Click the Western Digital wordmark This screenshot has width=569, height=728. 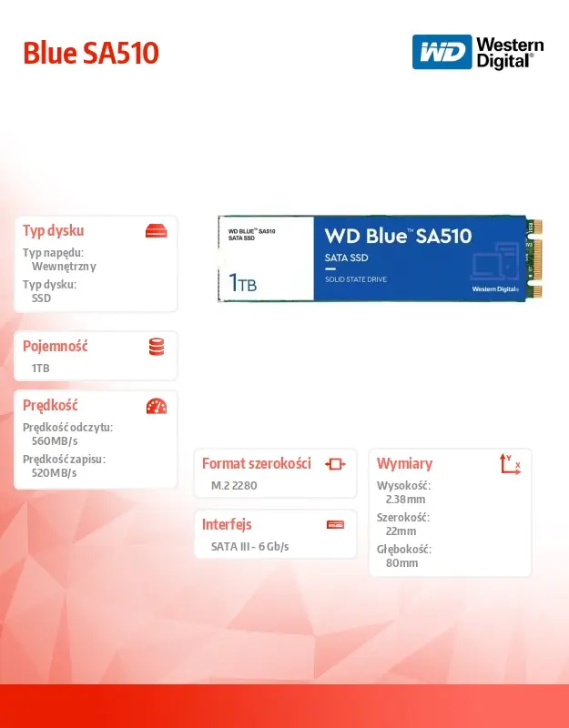[x=510, y=53]
